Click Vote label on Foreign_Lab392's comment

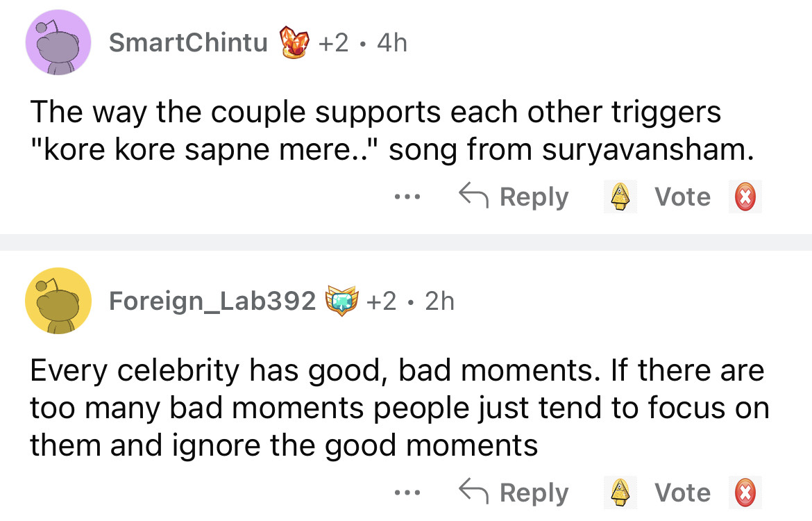tap(683, 493)
